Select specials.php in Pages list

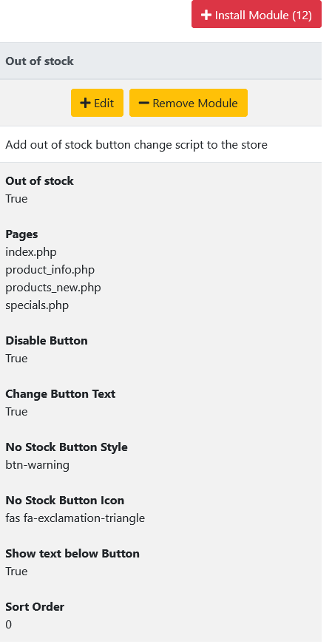tap(37, 305)
